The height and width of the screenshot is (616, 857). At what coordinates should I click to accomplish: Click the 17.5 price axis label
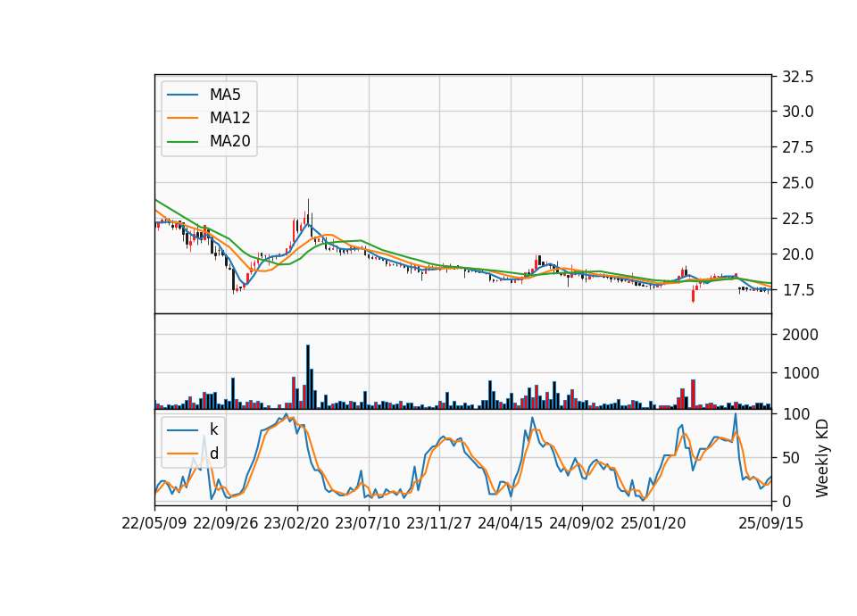pyautogui.click(x=798, y=290)
